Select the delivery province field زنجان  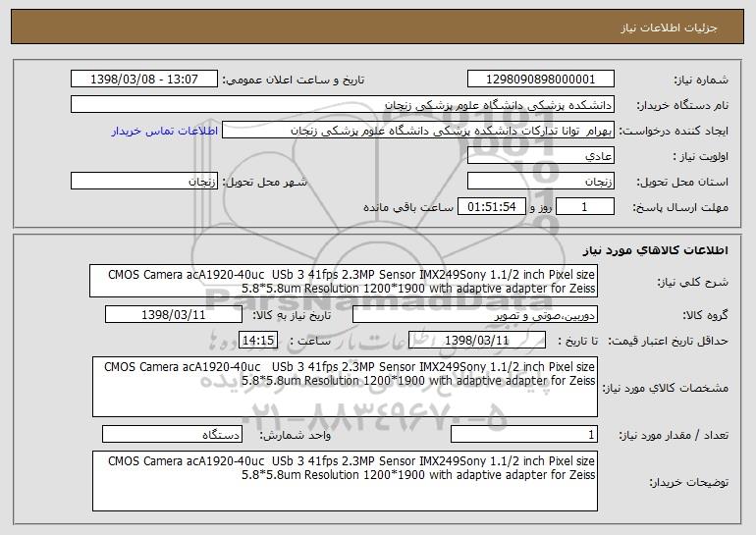click(540, 182)
